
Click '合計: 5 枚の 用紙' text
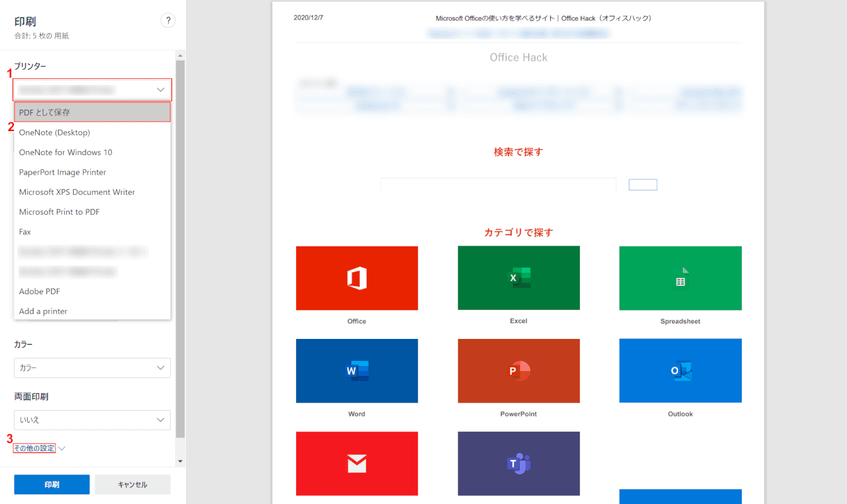click(x=42, y=36)
